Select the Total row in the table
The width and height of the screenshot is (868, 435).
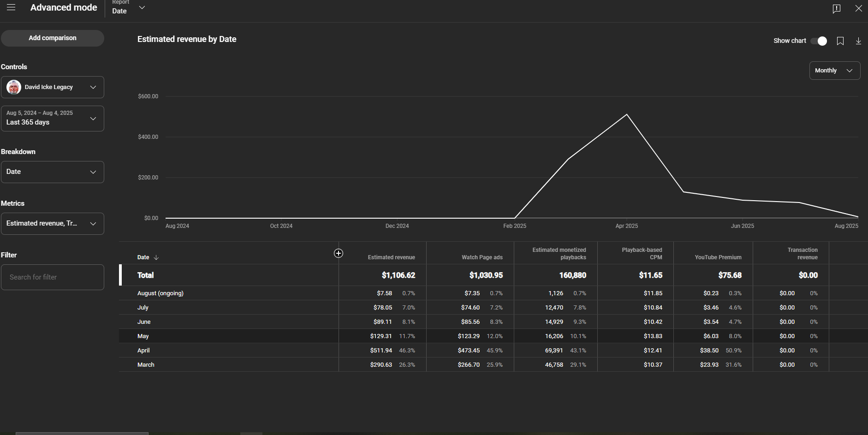click(493, 275)
